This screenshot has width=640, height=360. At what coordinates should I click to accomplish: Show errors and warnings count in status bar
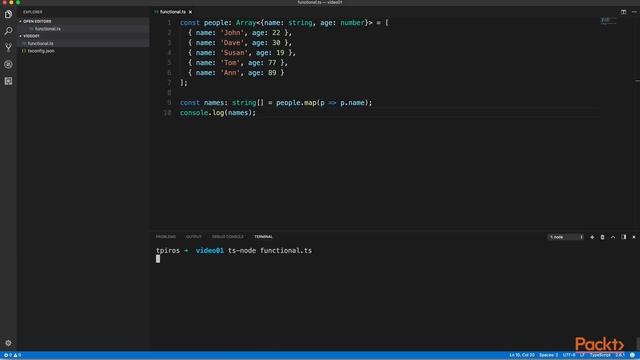[x=12, y=355]
